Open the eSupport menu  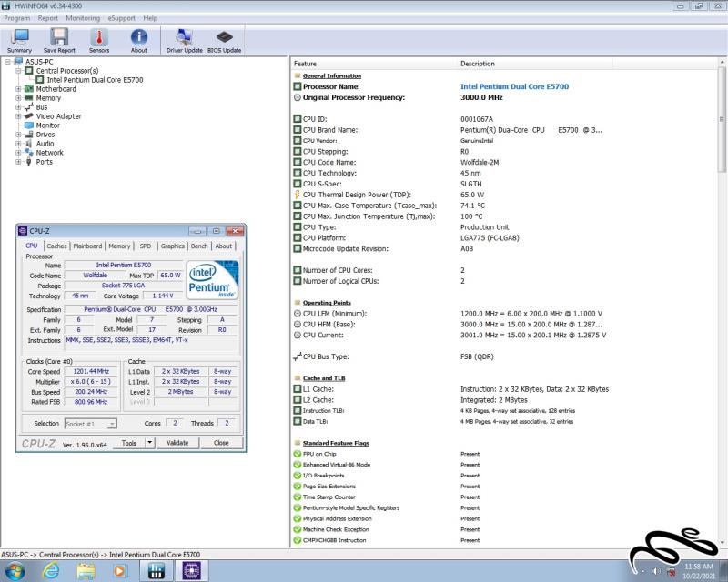tap(121, 18)
